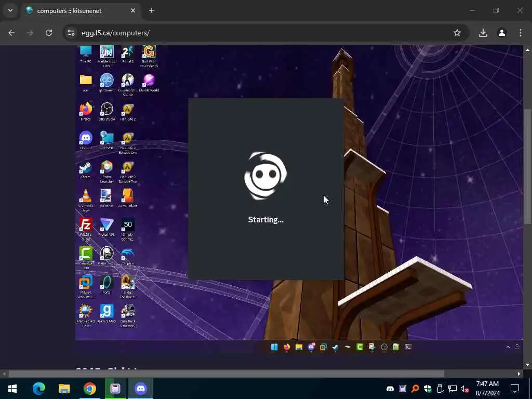Open site information icon beside the URL
532x399 pixels.
point(71,33)
